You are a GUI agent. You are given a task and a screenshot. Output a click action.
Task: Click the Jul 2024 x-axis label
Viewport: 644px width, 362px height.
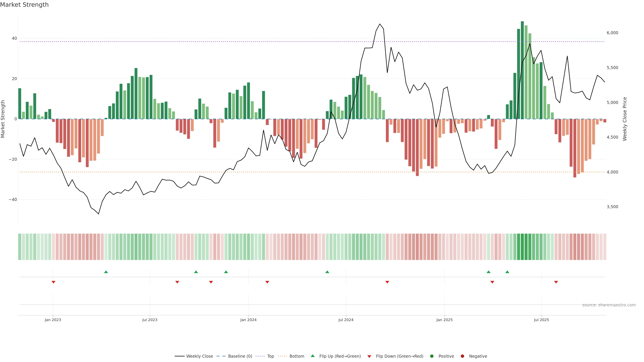coord(346,320)
